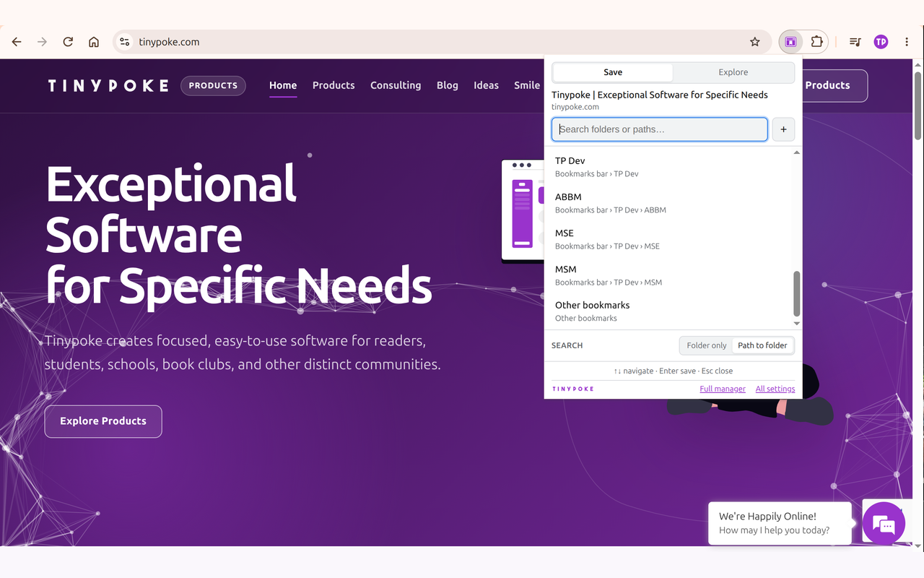Image resolution: width=924 pixels, height=578 pixels.
Task: Click the Tinypoke logo in the popup footer
Action: coord(573,389)
